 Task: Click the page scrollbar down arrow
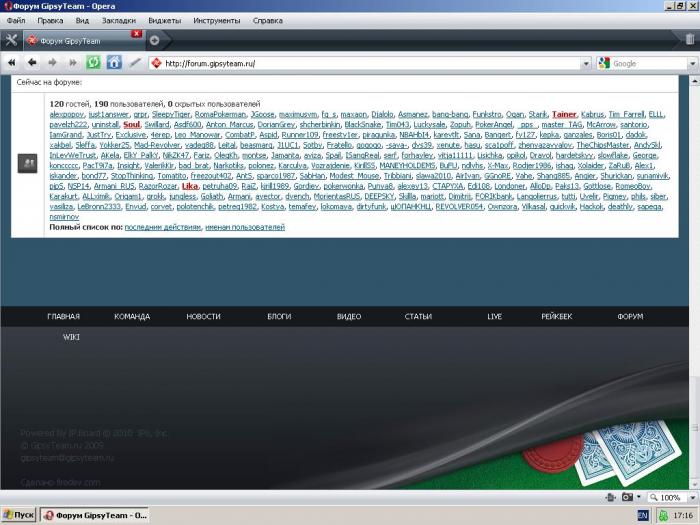[x=695, y=485]
